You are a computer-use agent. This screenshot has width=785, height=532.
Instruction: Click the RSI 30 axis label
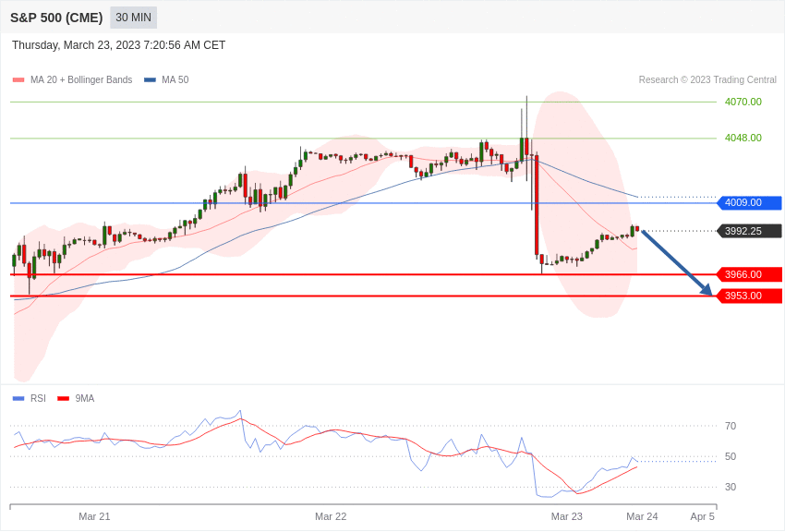pyautogui.click(x=731, y=487)
